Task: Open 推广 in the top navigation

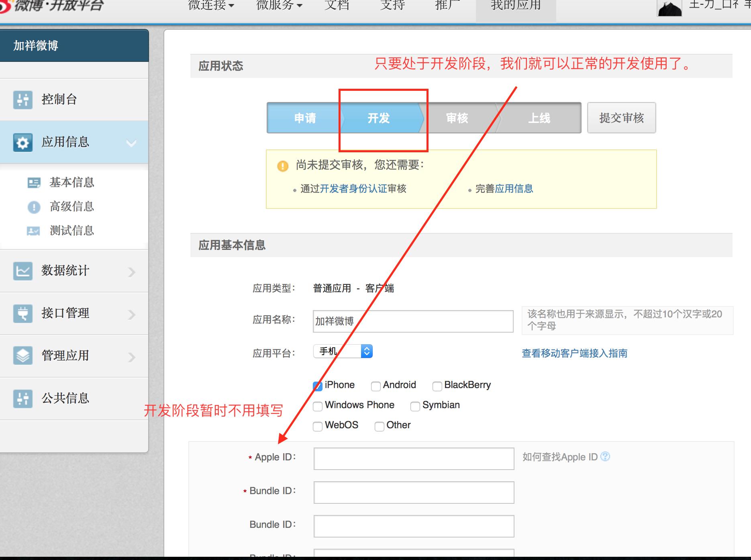Action: (448, 5)
